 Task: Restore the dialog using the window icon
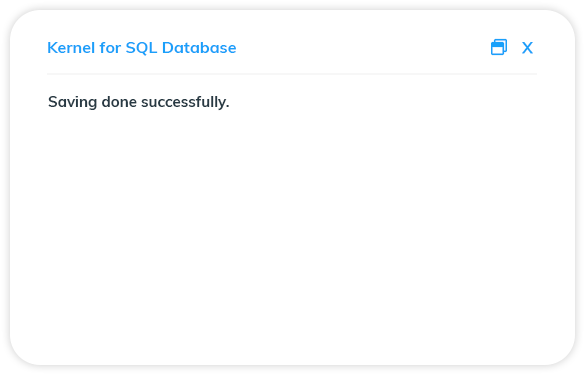click(499, 47)
